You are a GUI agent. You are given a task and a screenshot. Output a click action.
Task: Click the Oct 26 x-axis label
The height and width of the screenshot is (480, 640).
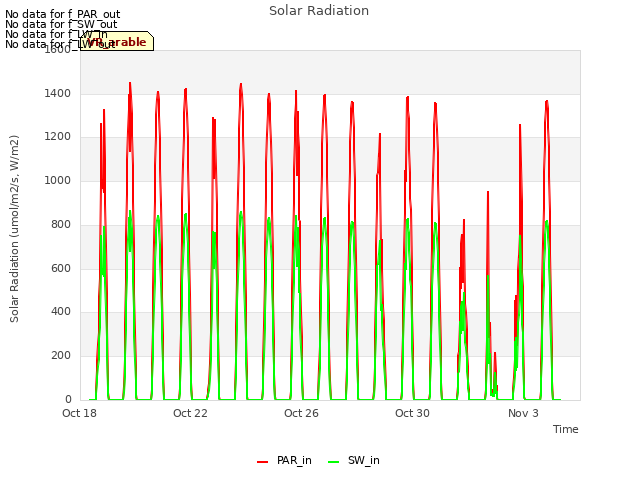click(x=301, y=413)
